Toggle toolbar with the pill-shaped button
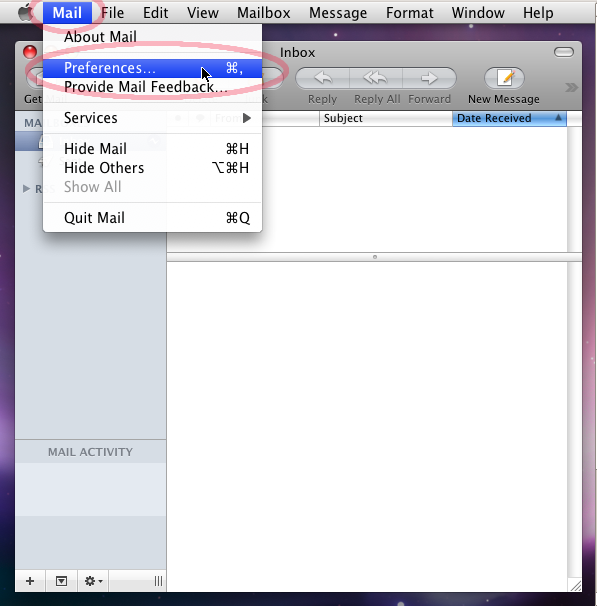This screenshot has width=597, height=606. pos(563,52)
